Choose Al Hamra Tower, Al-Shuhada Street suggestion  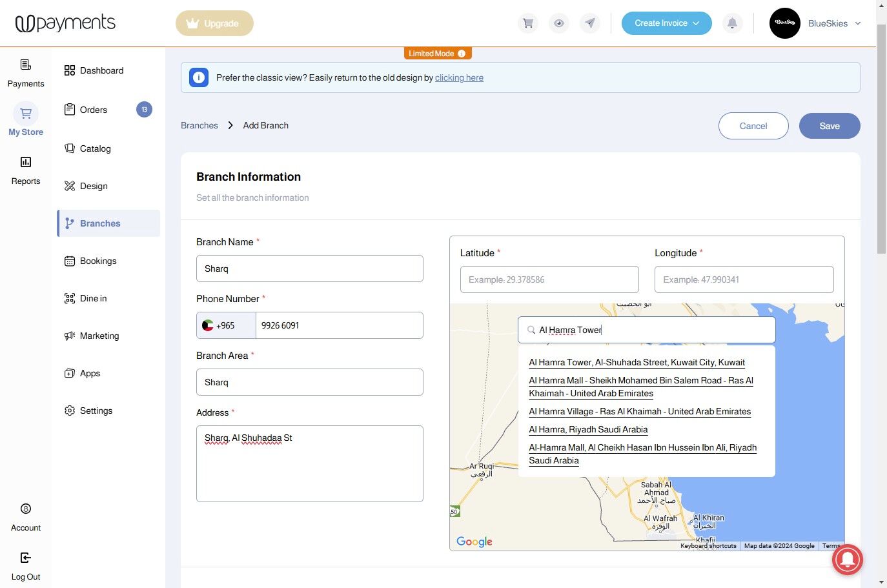point(637,362)
